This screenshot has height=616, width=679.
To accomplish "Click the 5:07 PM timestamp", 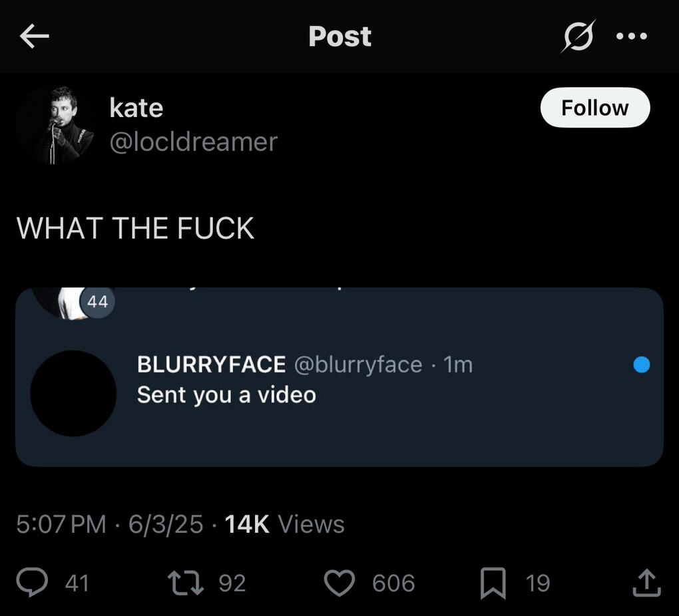I will tap(61, 524).
